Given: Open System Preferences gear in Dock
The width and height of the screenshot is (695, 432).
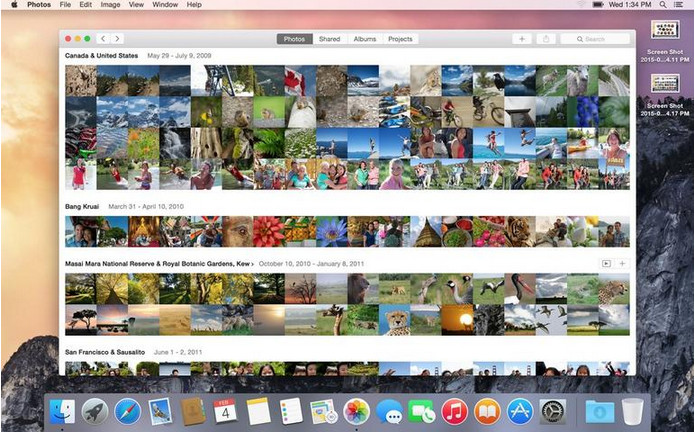Looking at the screenshot, I should point(553,412).
